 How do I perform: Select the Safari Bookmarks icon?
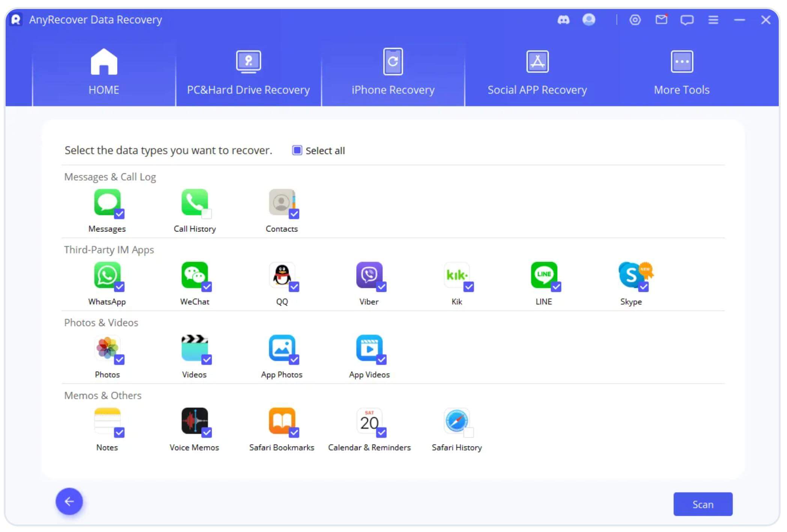[281, 421]
